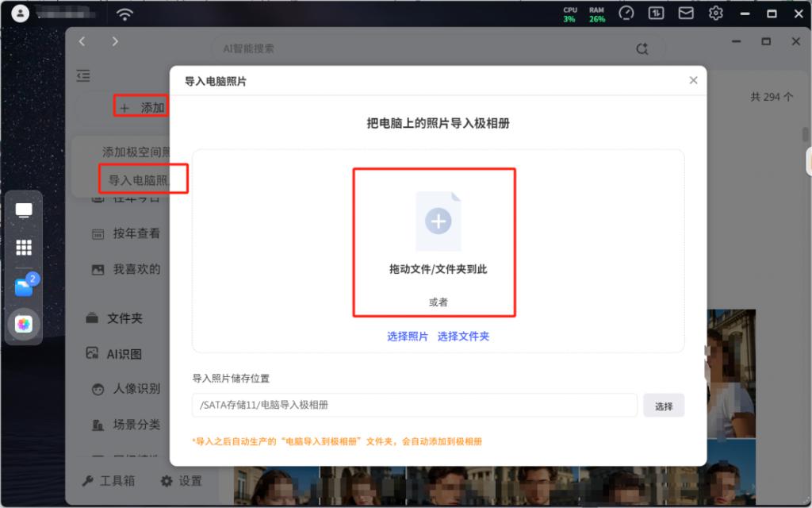This screenshot has height=508, width=812.
Task: Maximize the album window
Action: tap(766, 41)
